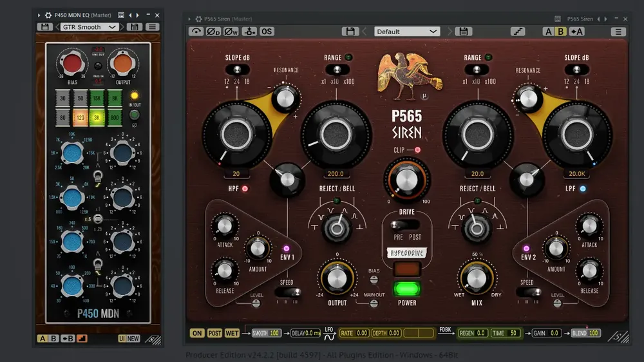
Task: Enable oversampling with the OS button
Action: 267,32
